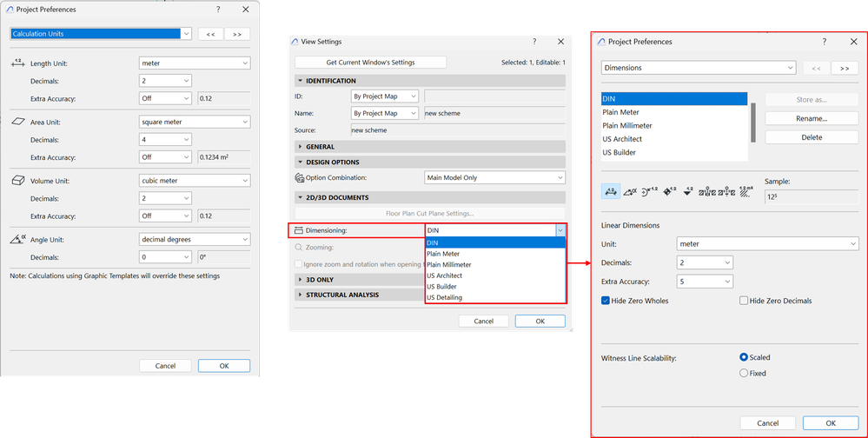Click the Dimensioning icon in View Settings
This screenshot has width=868, height=438.
[x=300, y=229]
